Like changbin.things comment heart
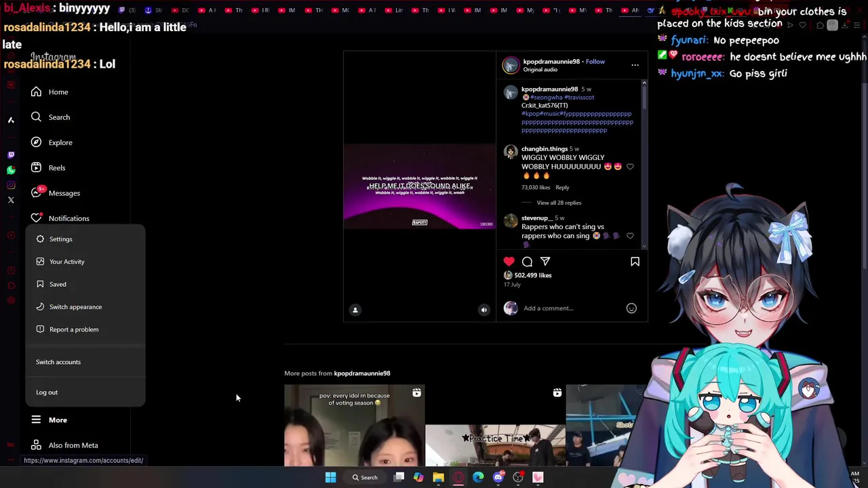Screen dimensions: 868x488 pos(630,167)
